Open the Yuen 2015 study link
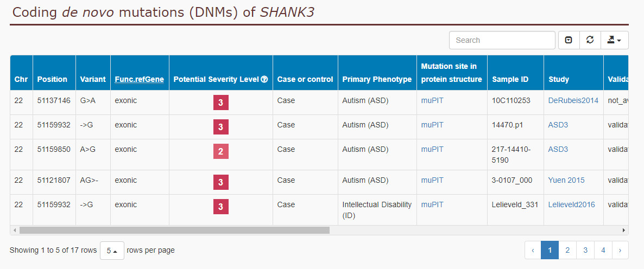 click(x=566, y=180)
